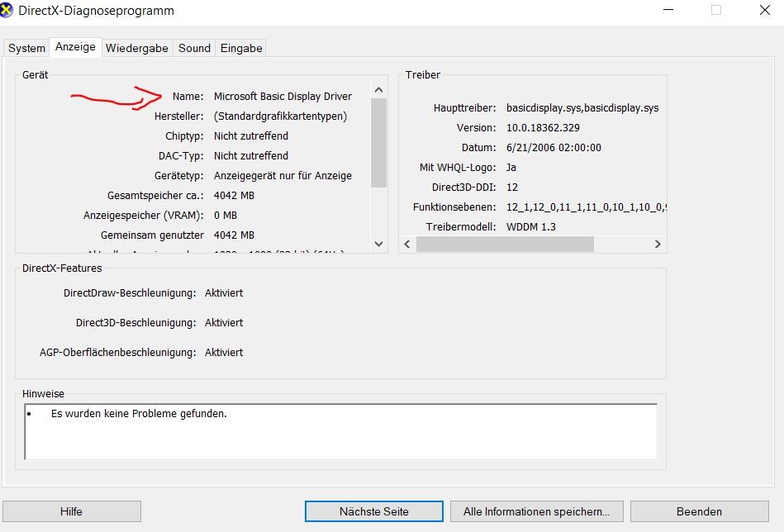The image size is (784, 532).
Task: Click '0 MB' VRAM value
Action: pyautogui.click(x=226, y=216)
